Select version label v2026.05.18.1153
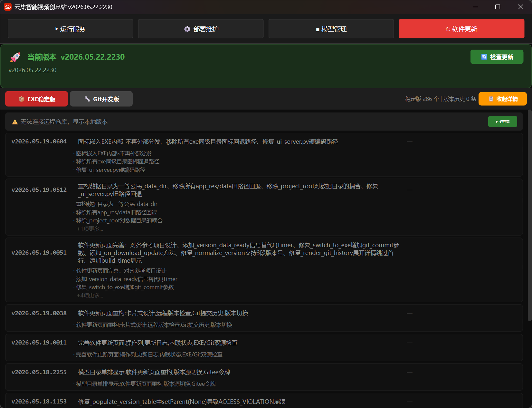The width and height of the screenshot is (532, 408). [x=39, y=402]
